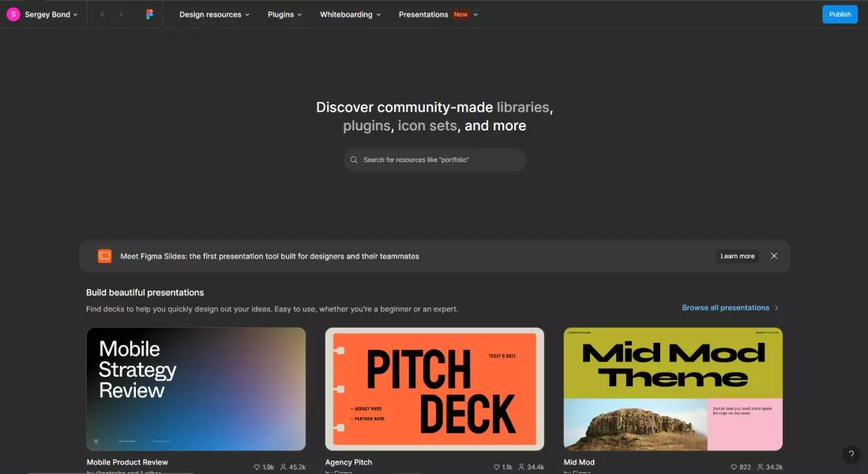
Task: Click the 1.9k likes count
Action: 269,468
